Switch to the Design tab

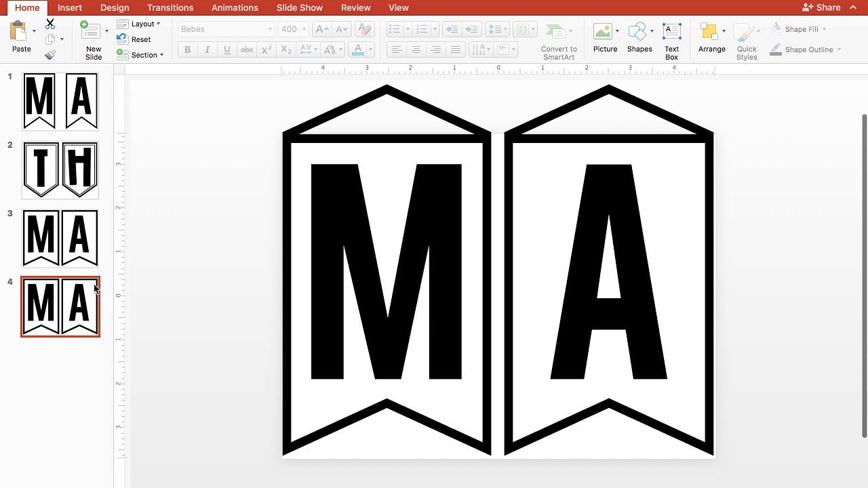coord(115,7)
